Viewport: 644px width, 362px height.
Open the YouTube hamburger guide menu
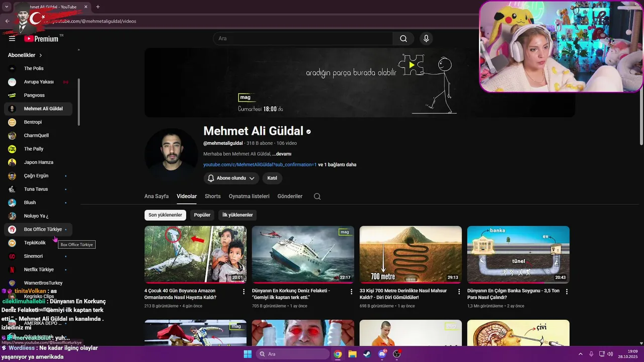click(x=12, y=39)
